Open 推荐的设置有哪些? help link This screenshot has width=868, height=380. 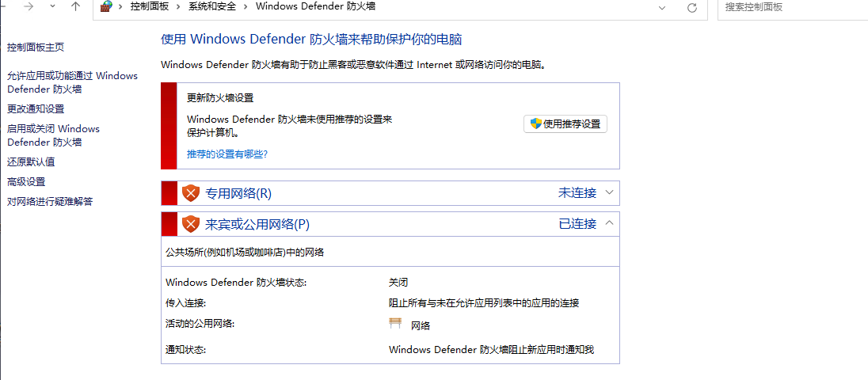pyautogui.click(x=227, y=154)
